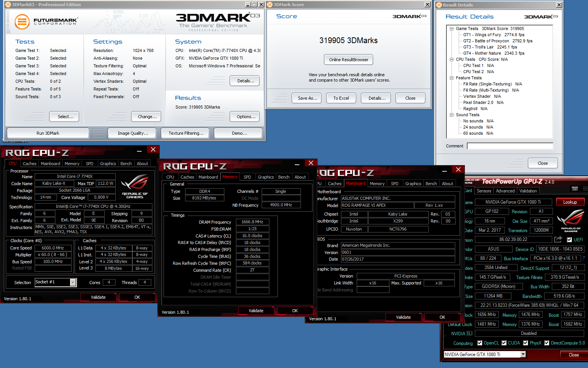Select 'GT2 - Battle of Proxycon' row
This screenshot has height=368, width=588.
click(x=498, y=41)
